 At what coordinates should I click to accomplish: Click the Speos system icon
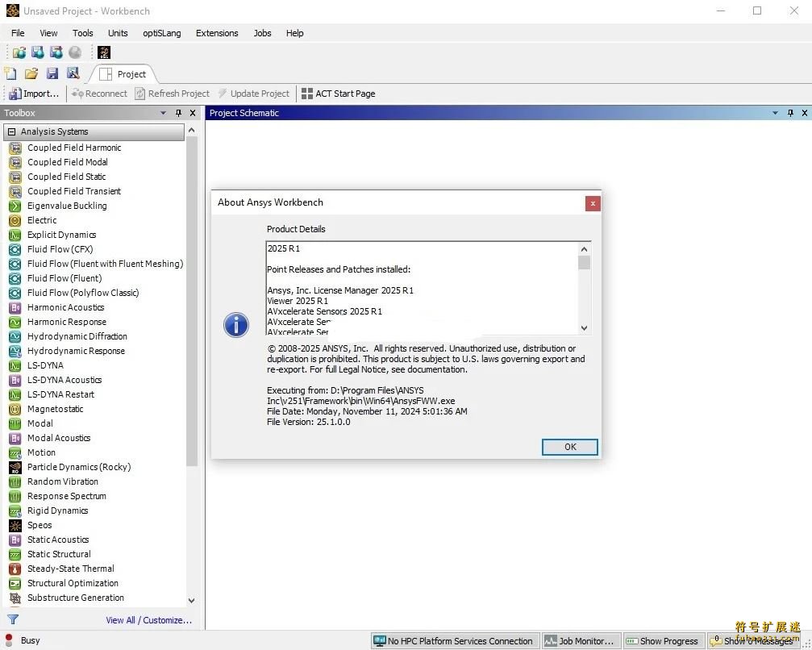click(15, 525)
